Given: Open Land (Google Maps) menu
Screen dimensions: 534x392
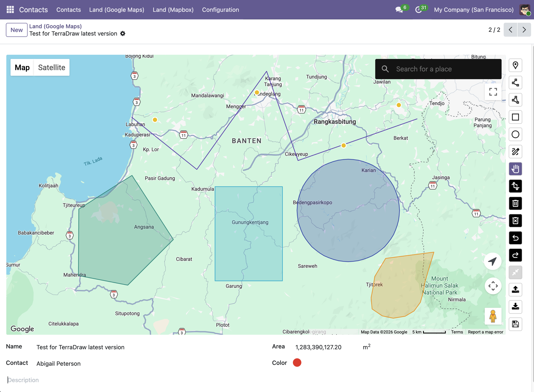Looking at the screenshot, I should click(117, 10).
